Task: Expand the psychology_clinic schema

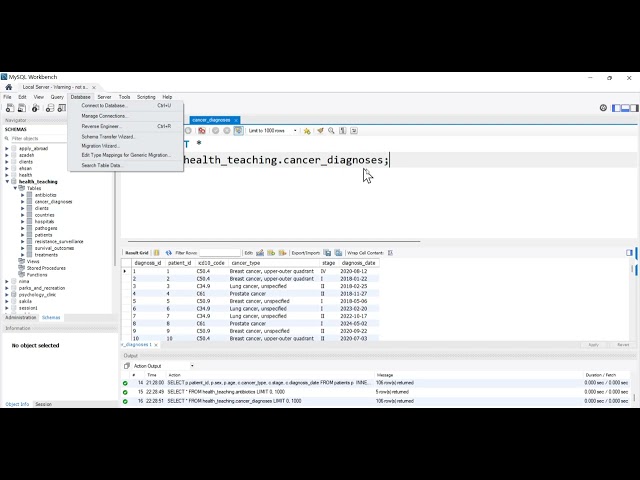Action: click(7, 295)
